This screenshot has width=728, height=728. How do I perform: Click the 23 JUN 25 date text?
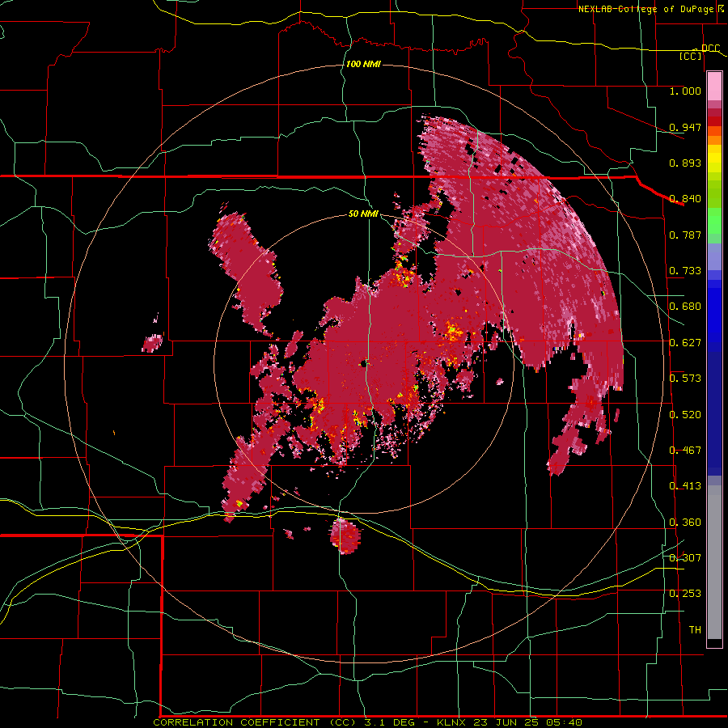506,722
